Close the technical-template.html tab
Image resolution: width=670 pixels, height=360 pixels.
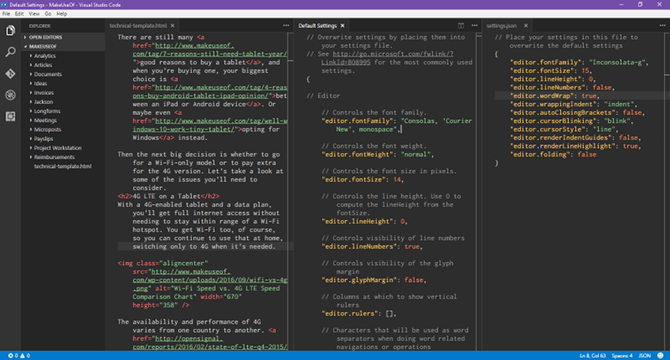[x=173, y=26]
